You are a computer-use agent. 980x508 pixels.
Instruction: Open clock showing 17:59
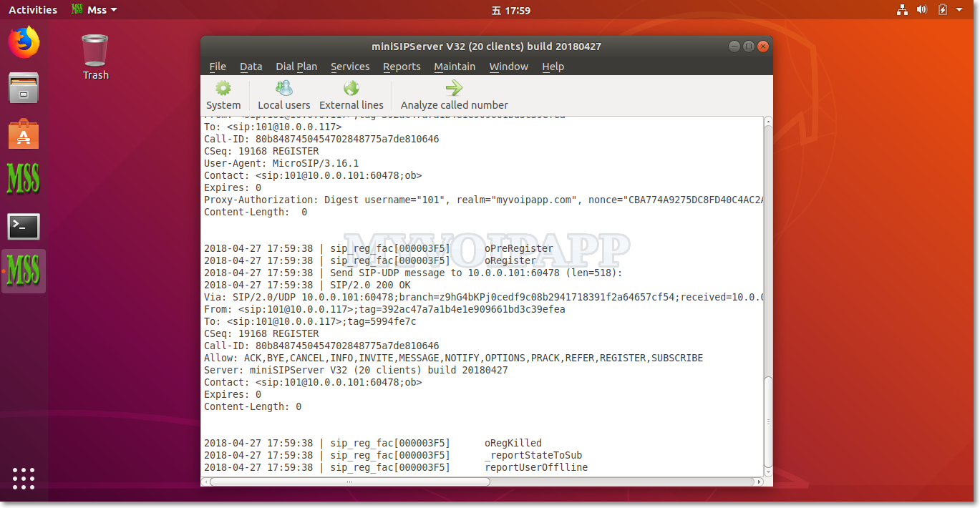[511, 10]
